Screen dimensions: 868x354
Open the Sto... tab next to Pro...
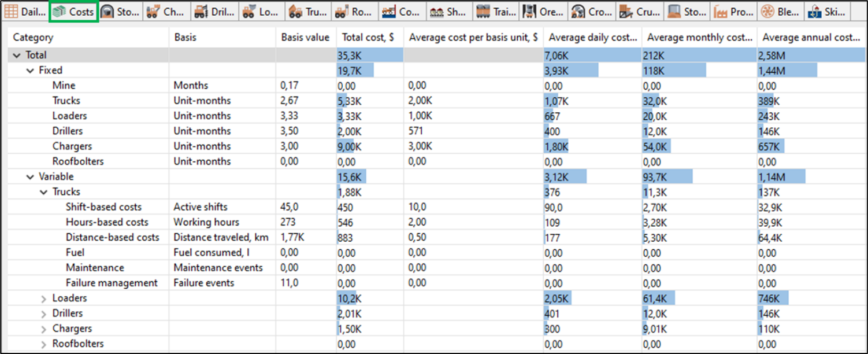click(x=686, y=12)
